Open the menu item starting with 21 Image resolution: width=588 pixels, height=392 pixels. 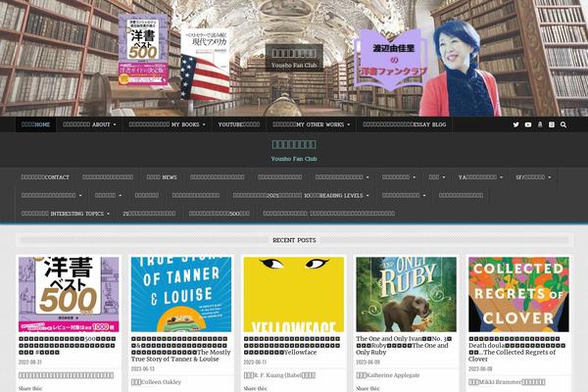pos(149,214)
